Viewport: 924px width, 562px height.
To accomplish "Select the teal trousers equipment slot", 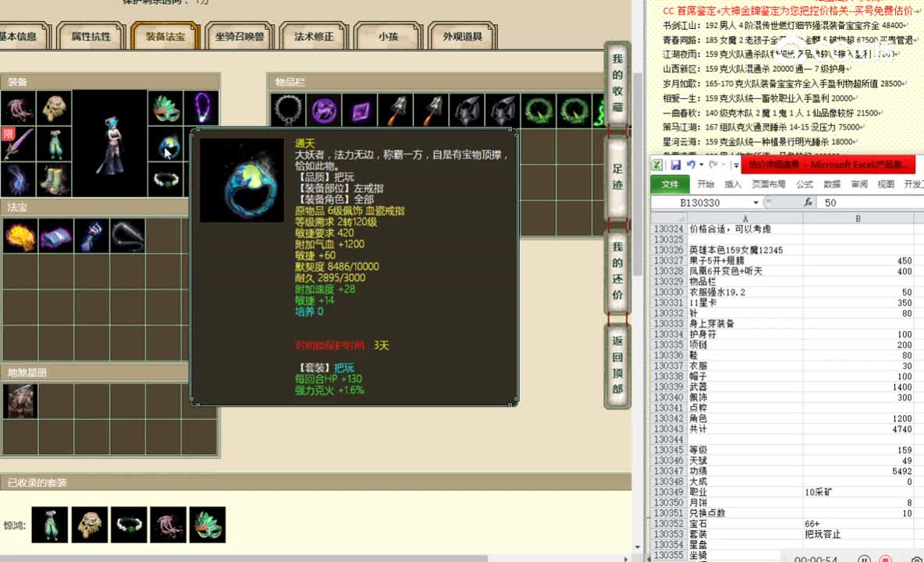I will pyautogui.click(x=54, y=144).
